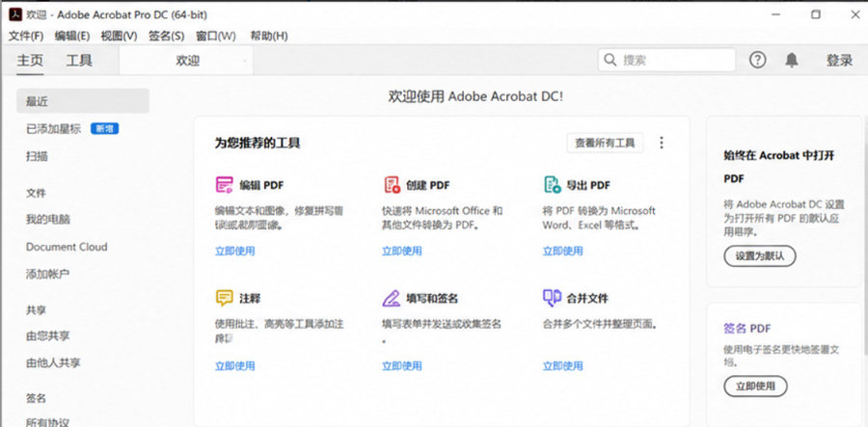Open the 帮助(H) menu
868x427 pixels.
[269, 36]
